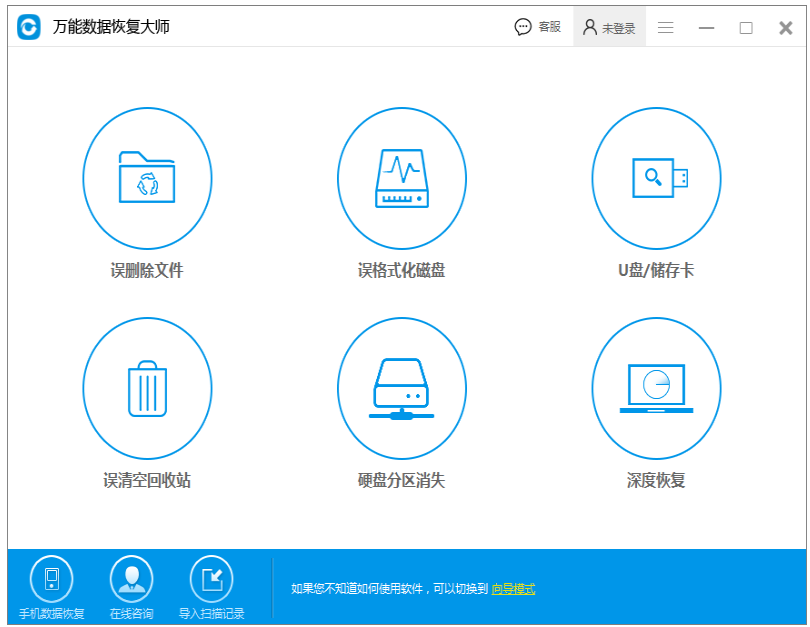Select the 误清空回收站 trash can icon
This screenshot has width=810, height=627.
tap(147, 387)
